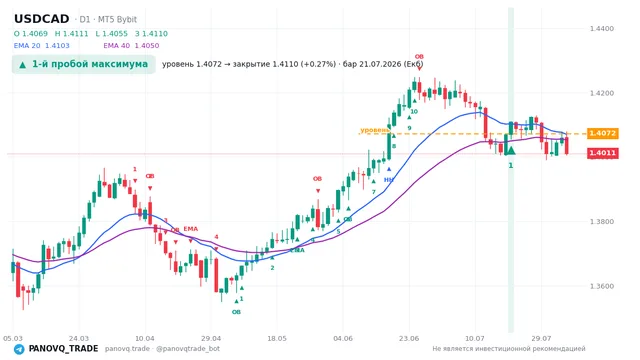Click the 24.03 date label
This screenshot has height=360, width=640.
click(79, 338)
